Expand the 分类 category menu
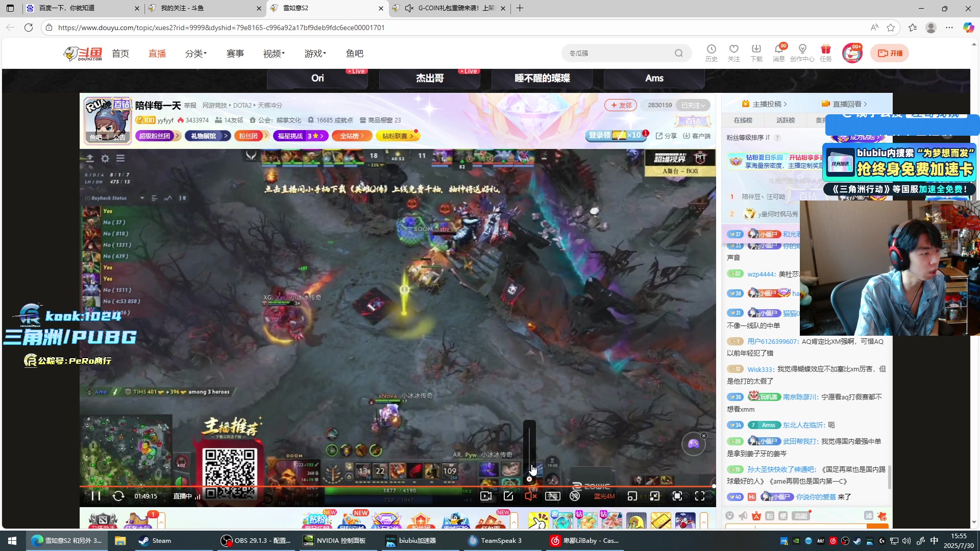Viewport: 980px width, 551px height. click(196, 54)
